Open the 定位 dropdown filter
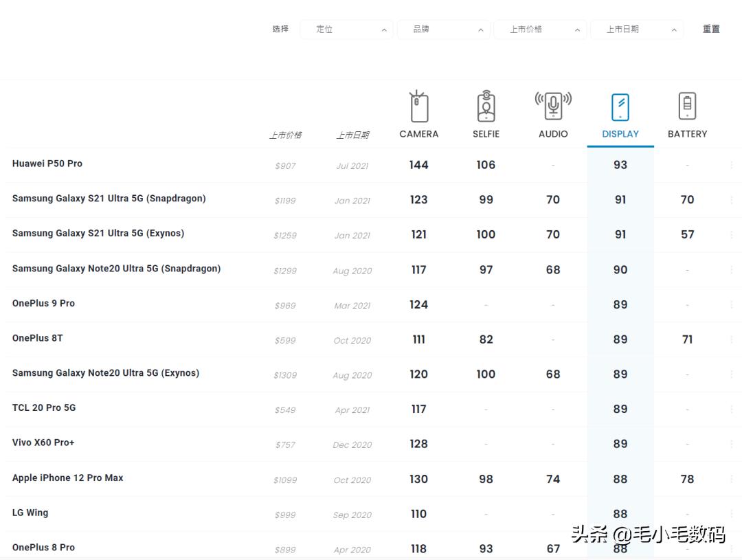Viewport: 742px width, 560px height. point(346,30)
